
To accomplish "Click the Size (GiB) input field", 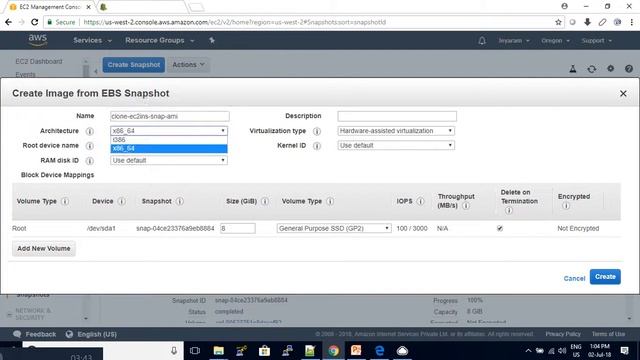I will [x=238, y=228].
